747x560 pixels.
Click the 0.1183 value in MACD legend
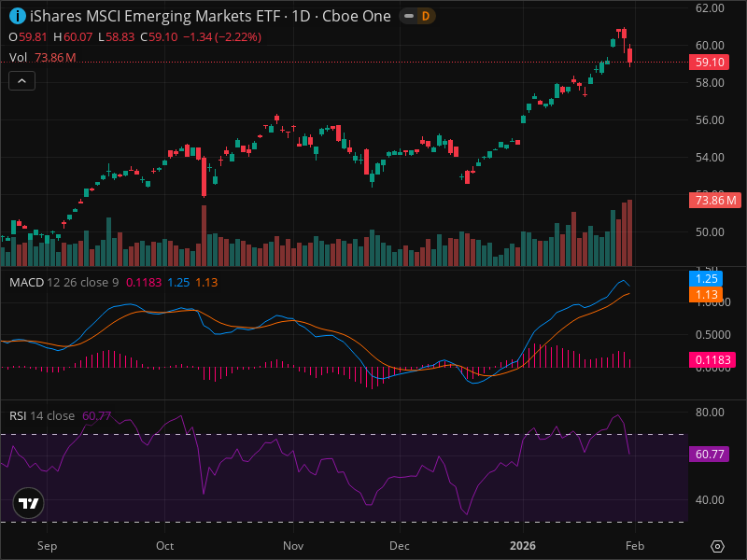pos(144,283)
